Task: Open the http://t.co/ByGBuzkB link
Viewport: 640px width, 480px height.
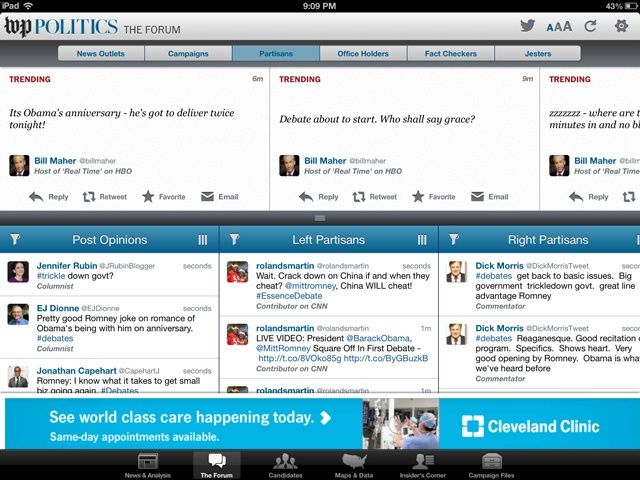Action: (386, 358)
